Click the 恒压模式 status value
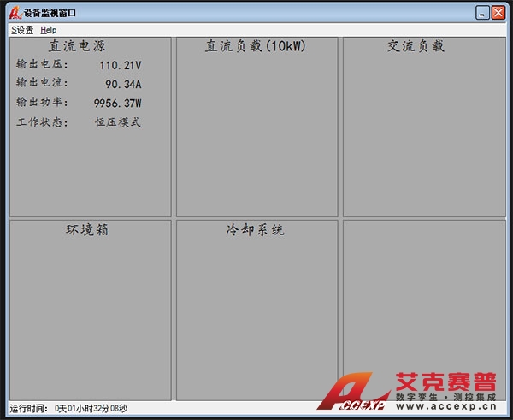The width and height of the screenshot is (513, 420). [x=118, y=122]
